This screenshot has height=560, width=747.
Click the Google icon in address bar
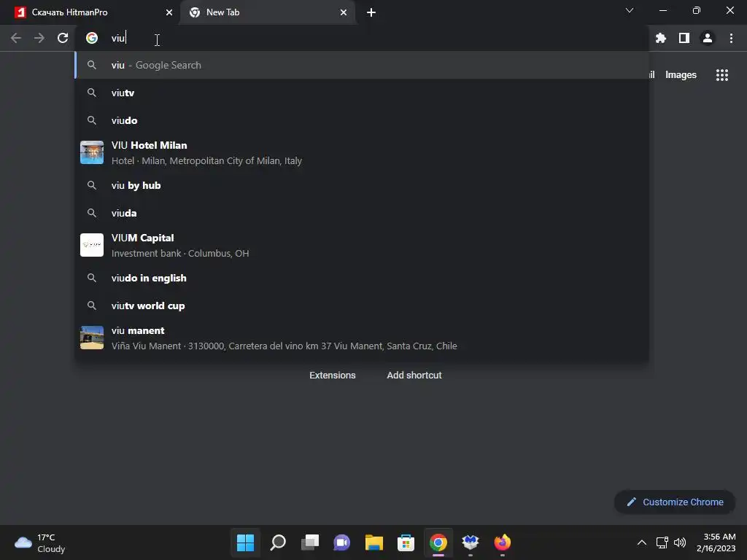pyautogui.click(x=92, y=38)
